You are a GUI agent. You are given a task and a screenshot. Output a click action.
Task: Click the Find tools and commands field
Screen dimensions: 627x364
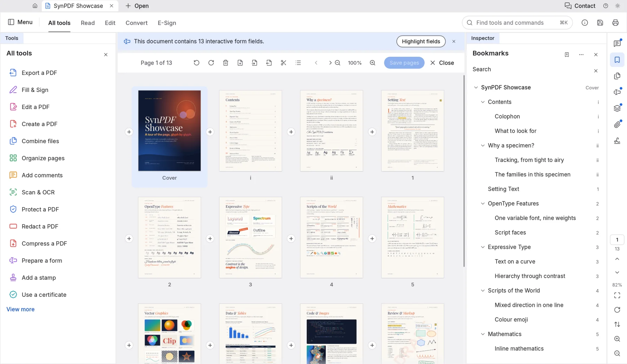click(x=517, y=23)
